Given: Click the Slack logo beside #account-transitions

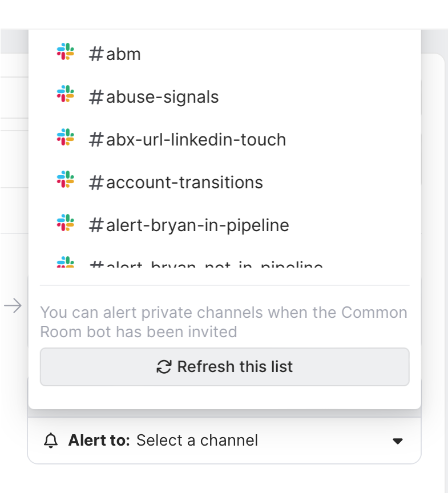Looking at the screenshot, I should [x=66, y=181].
